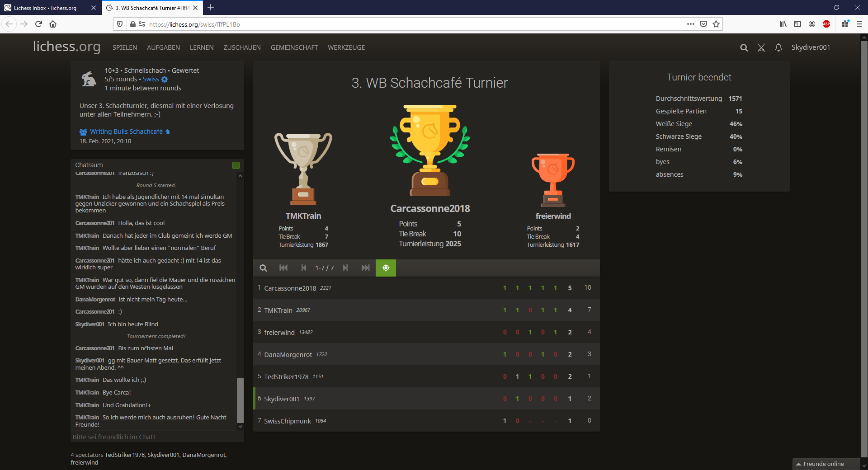Screen dimensions: 868x470
Task: Open challenges crossed swords icon
Action: [x=761, y=47]
